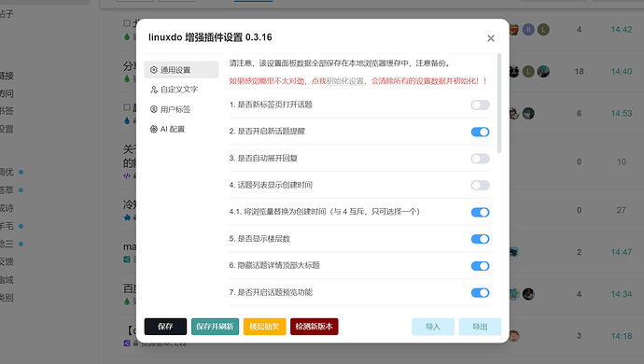The width and height of the screenshot is (644, 364).
Task: Click the settings panel vertical scrollbar
Action: click(499, 103)
